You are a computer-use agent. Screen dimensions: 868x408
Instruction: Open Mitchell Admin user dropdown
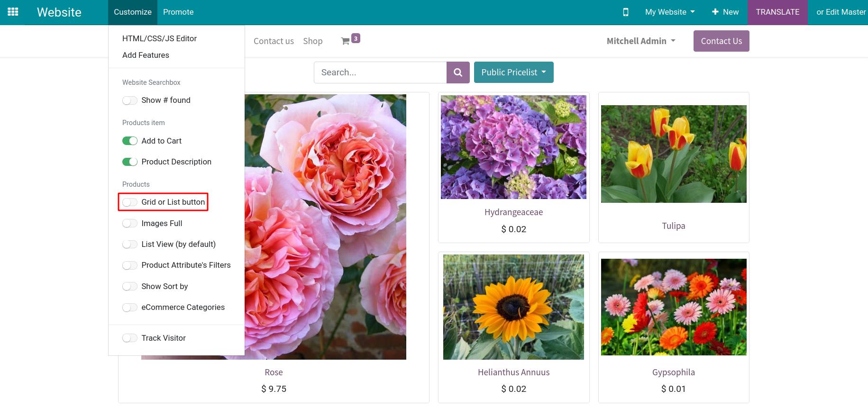[x=641, y=41]
